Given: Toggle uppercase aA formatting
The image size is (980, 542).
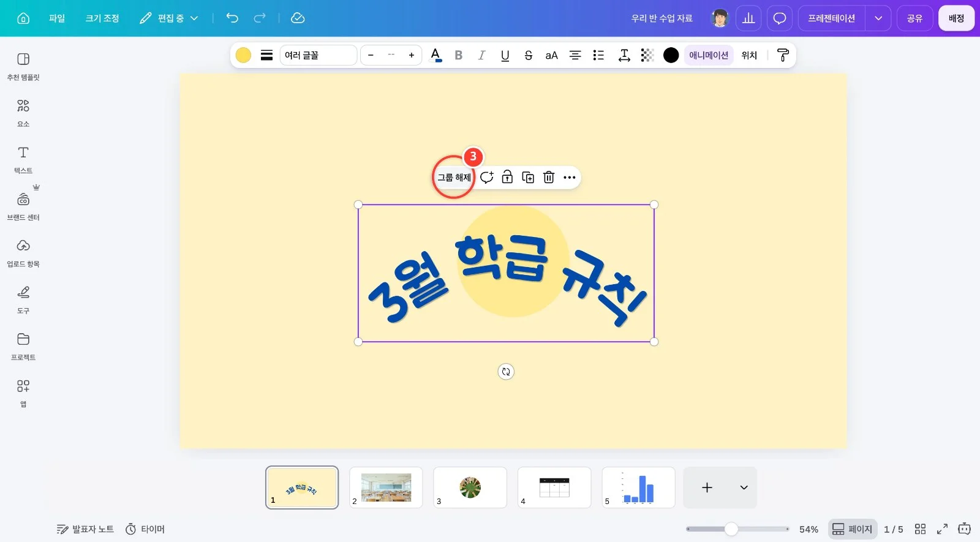Looking at the screenshot, I should click(x=551, y=55).
